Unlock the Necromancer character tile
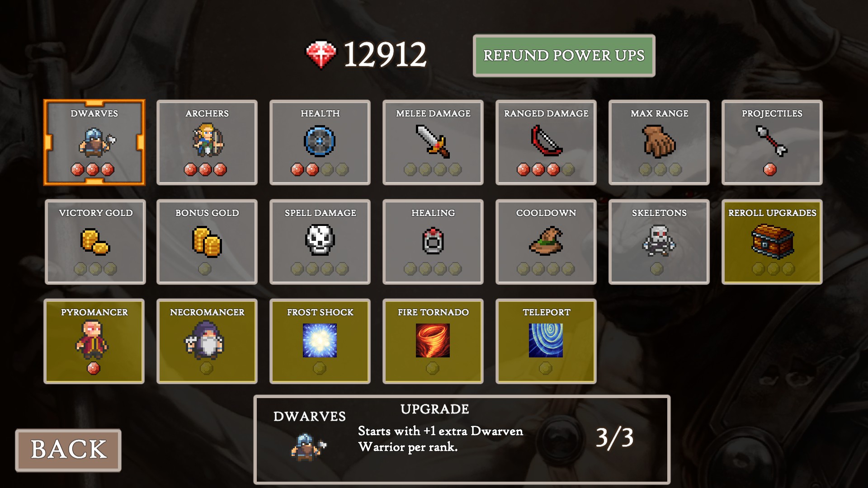 click(x=207, y=341)
